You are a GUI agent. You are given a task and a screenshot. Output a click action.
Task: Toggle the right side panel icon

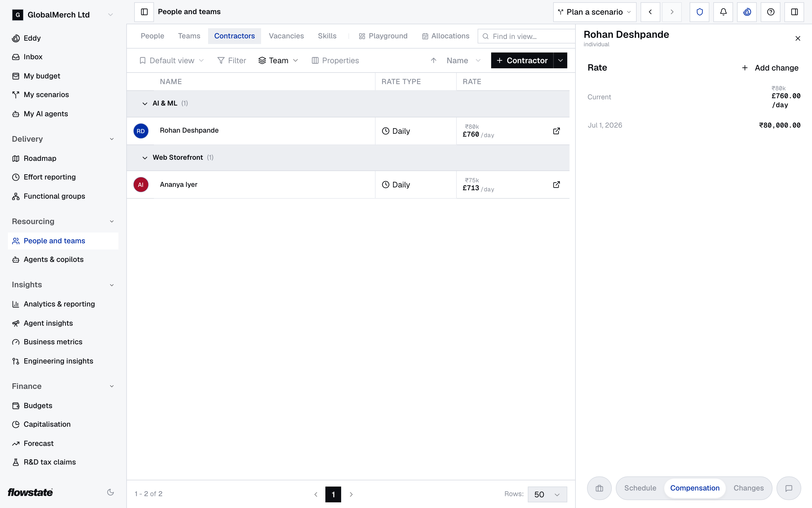pos(794,12)
